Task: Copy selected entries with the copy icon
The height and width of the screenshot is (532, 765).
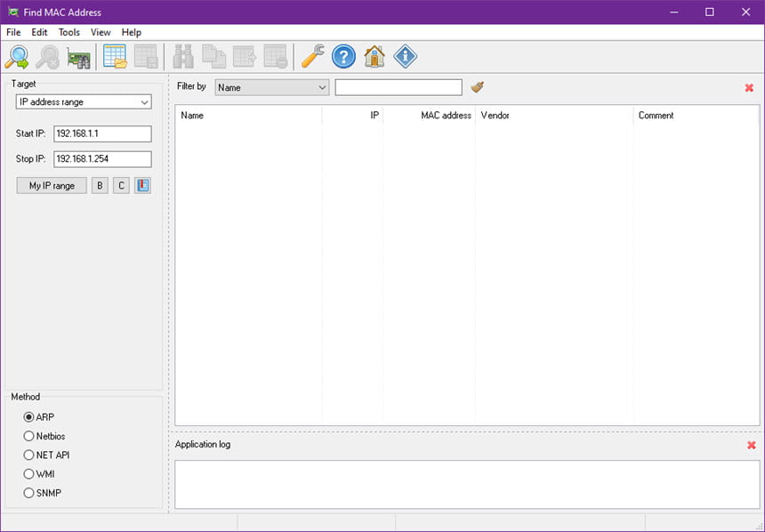Action: (x=214, y=57)
